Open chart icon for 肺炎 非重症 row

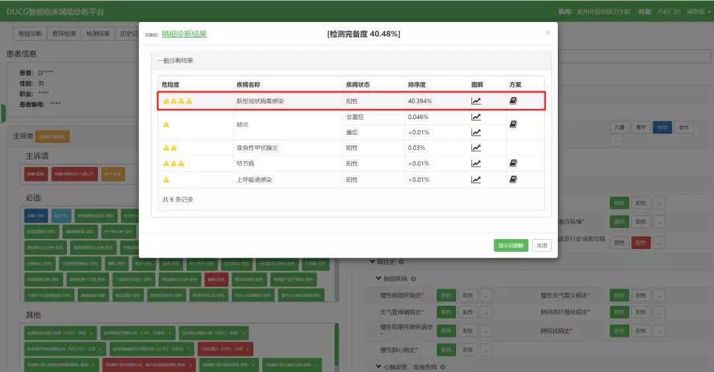[476, 117]
